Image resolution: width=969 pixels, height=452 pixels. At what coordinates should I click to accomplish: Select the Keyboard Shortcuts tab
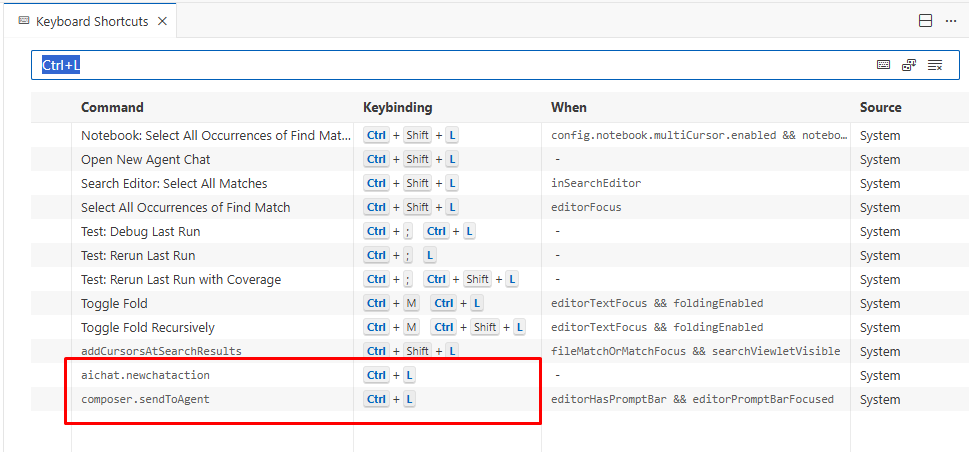(91, 21)
